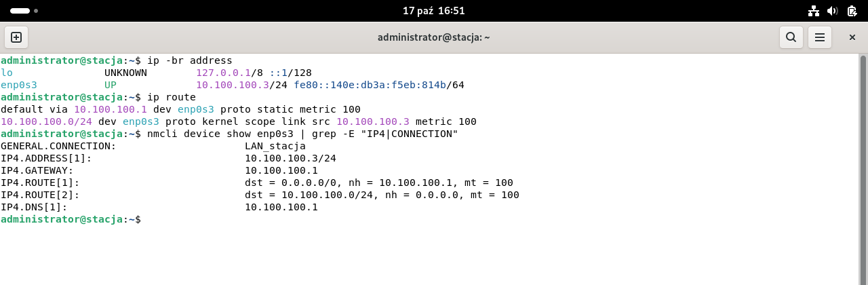Click the window title administrator@stacja: ~
The width and height of the screenshot is (868, 285).
[434, 37]
